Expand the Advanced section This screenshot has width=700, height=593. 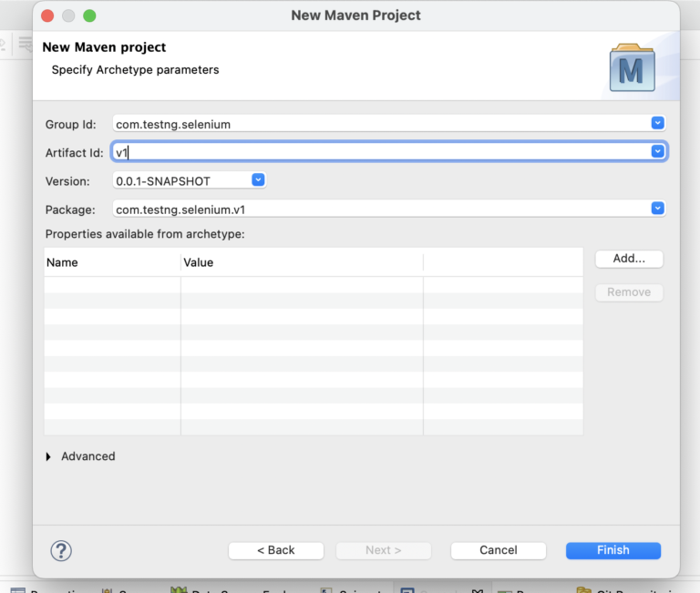pos(49,456)
